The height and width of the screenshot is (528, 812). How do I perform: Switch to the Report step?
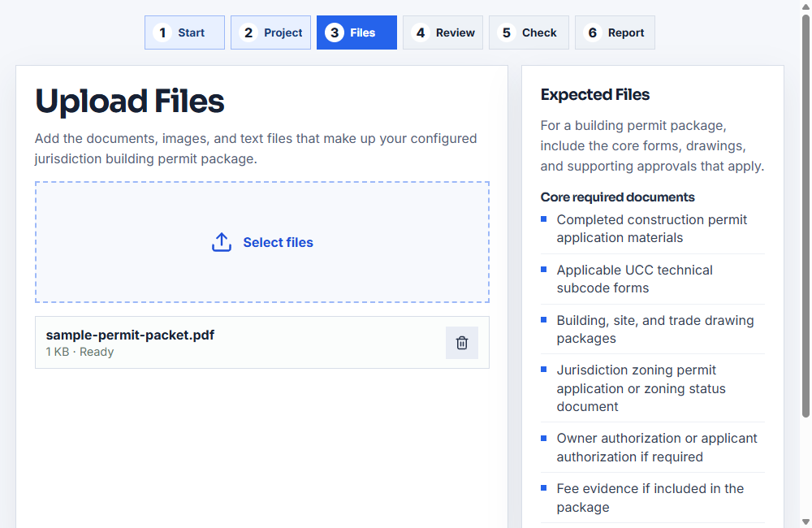point(615,32)
